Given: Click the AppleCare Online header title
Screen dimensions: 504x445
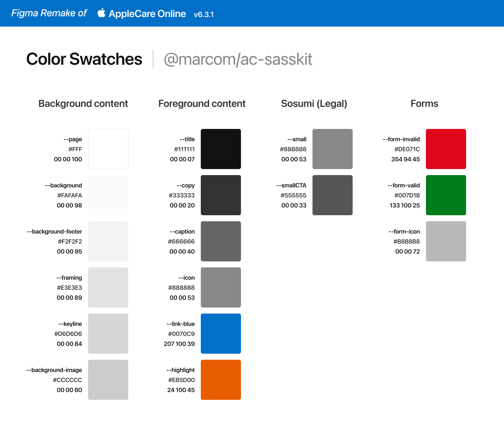Looking at the screenshot, I should [x=147, y=14].
